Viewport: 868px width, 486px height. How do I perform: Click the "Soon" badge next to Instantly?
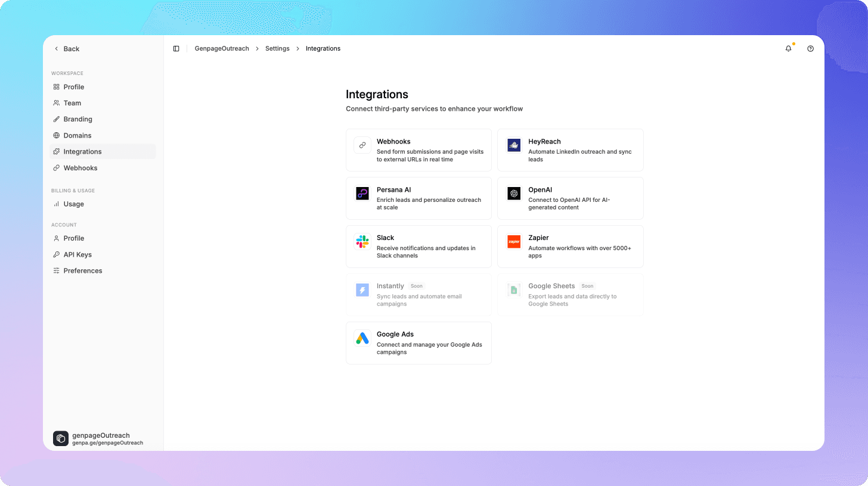(x=417, y=286)
